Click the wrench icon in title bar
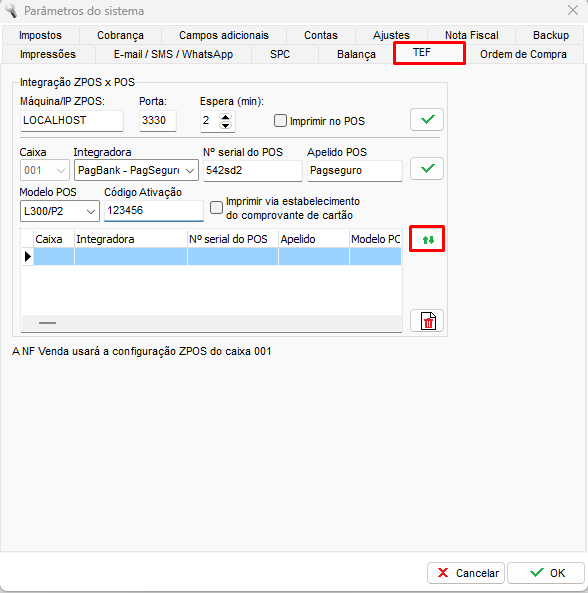 click(11, 11)
